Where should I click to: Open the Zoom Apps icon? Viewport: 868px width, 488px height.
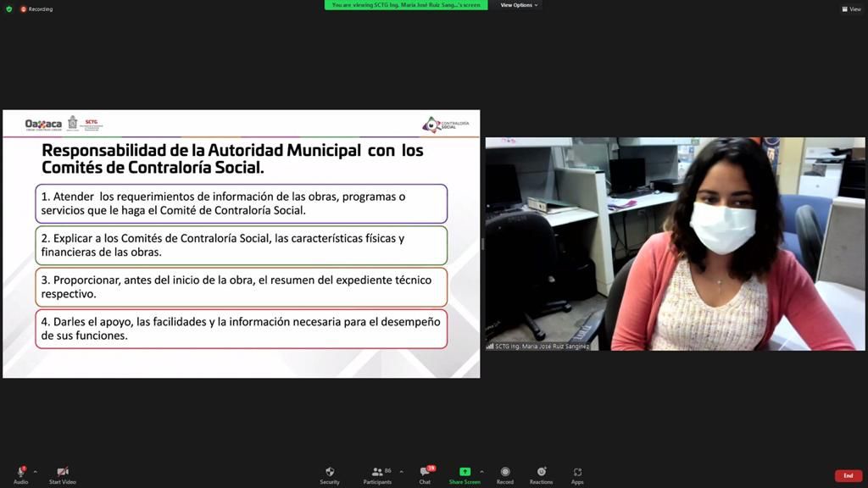[x=577, y=474]
